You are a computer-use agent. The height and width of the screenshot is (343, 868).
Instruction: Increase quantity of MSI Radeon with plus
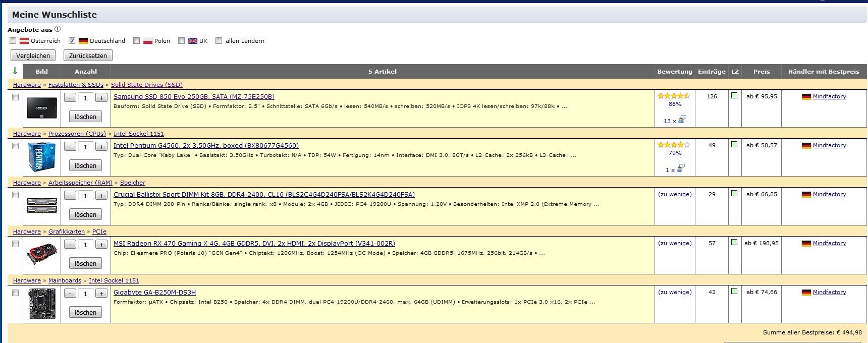coord(101,245)
